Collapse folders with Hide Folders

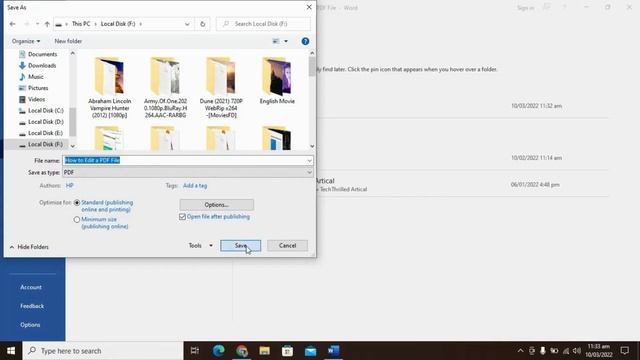pos(29,247)
